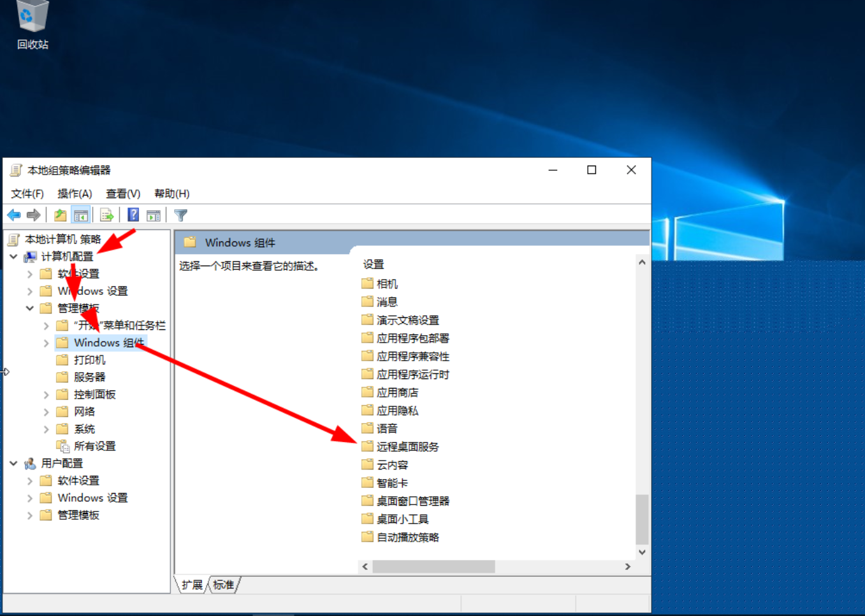Click the Forward arrow toolbar icon

point(34,215)
